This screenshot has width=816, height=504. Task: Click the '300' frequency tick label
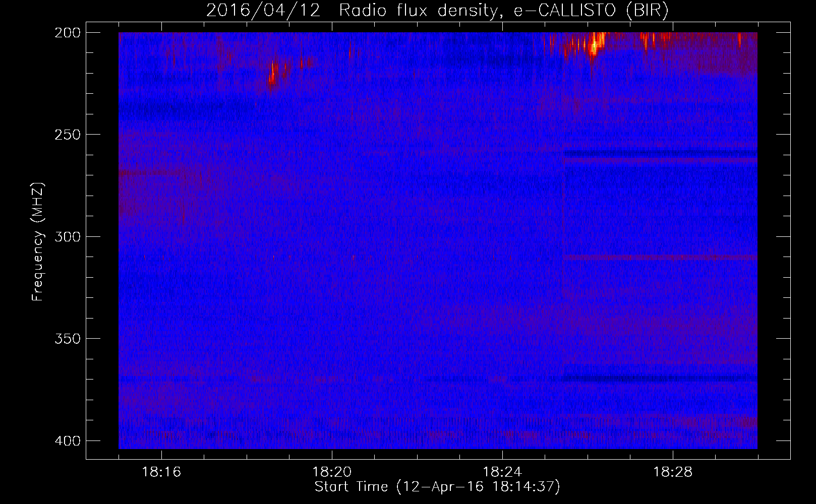pos(67,236)
